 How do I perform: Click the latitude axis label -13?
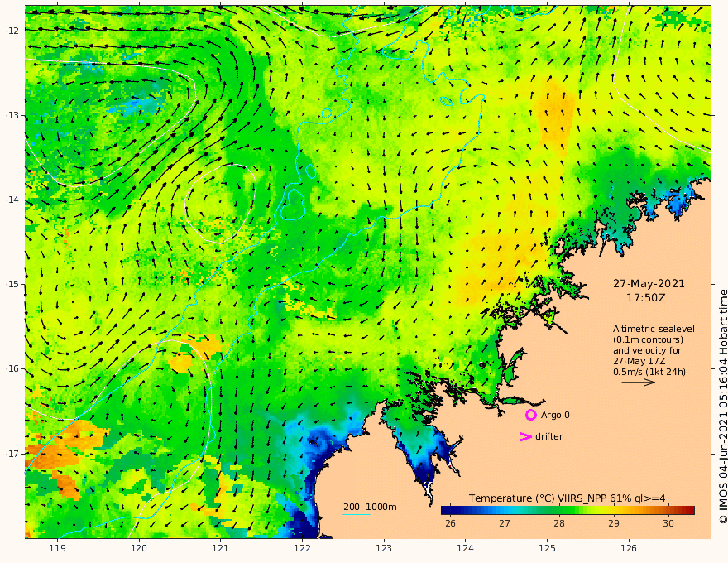point(12,115)
